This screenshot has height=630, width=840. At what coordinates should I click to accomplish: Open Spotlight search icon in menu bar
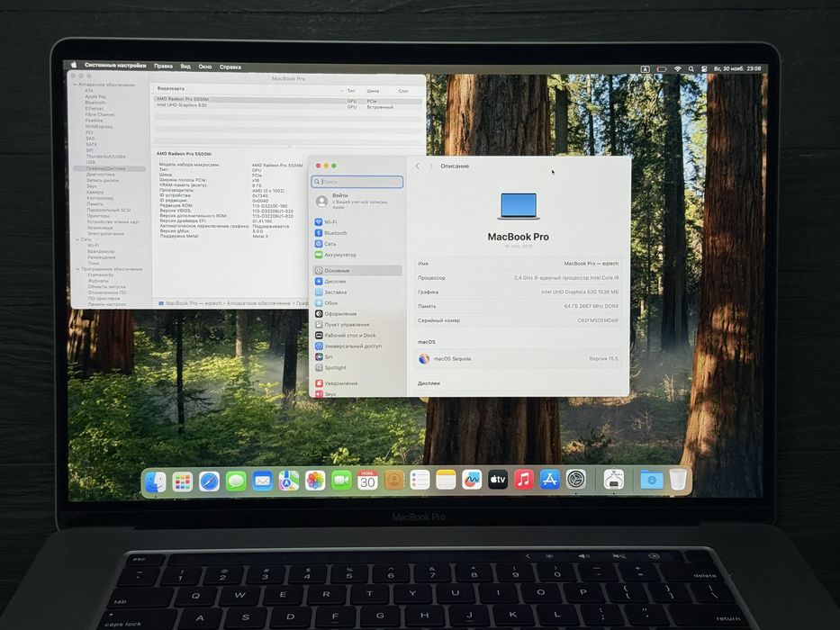point(691,69)
